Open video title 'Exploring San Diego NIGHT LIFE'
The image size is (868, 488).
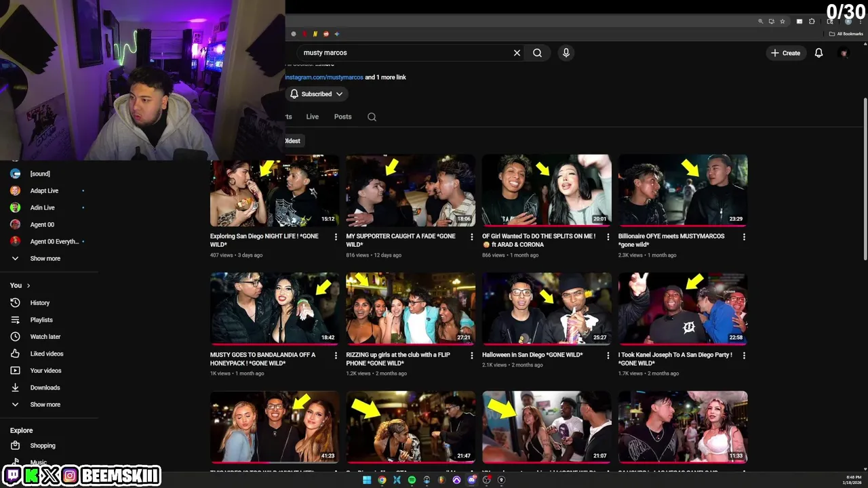(x=264, y=240)
